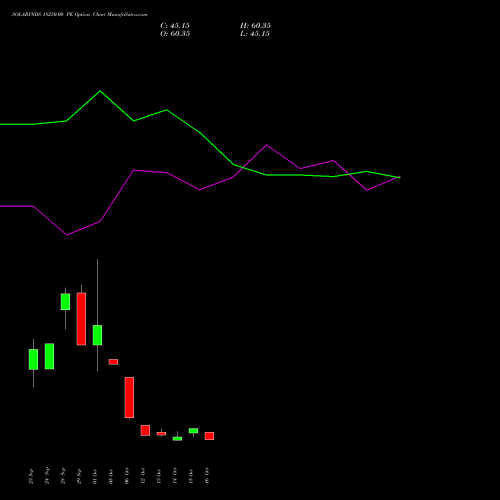The width and height of the screenshot is (500, 500).
Task: Select the close value C: 45.15
Action: pos(175,26)
